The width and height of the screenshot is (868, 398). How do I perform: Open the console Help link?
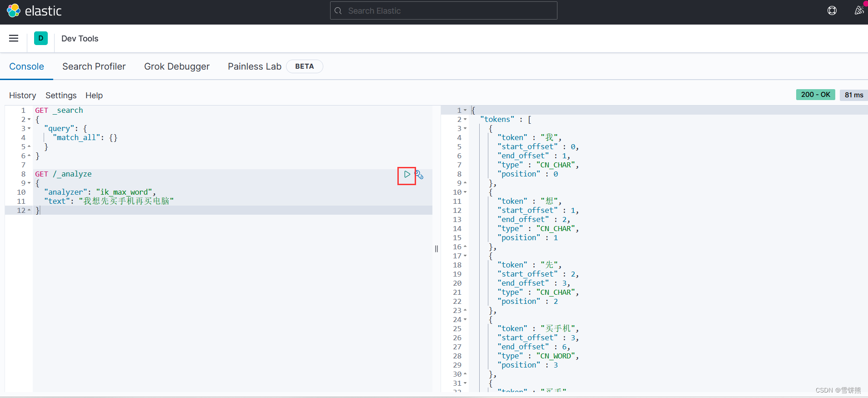point(94,96)
